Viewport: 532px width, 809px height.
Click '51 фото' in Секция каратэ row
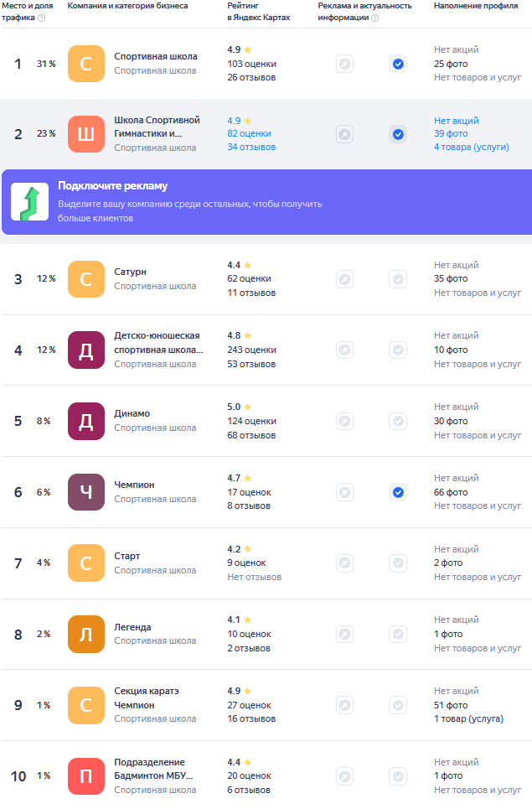451,705
